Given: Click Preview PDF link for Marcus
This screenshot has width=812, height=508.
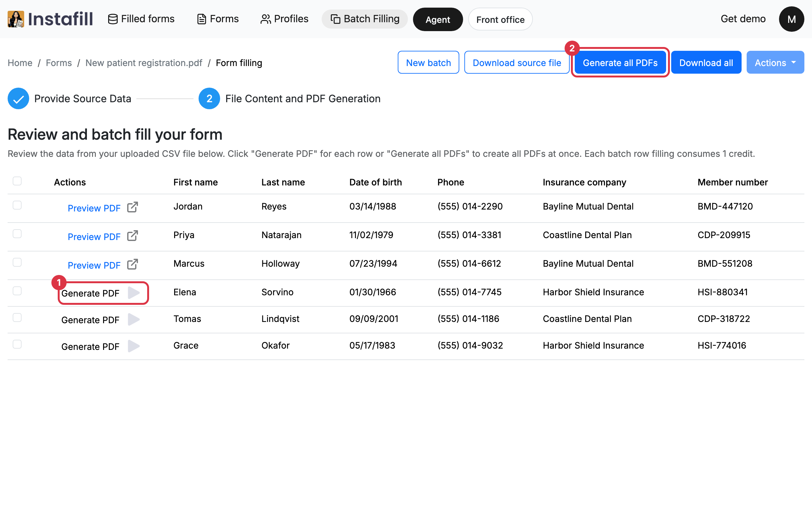Looking at the screenshot, I should pos(94,265).
